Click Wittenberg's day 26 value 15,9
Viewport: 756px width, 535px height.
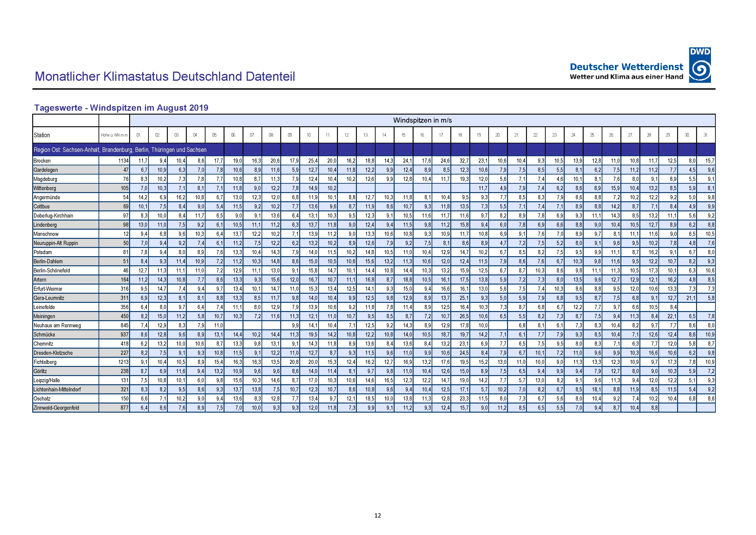615,188
